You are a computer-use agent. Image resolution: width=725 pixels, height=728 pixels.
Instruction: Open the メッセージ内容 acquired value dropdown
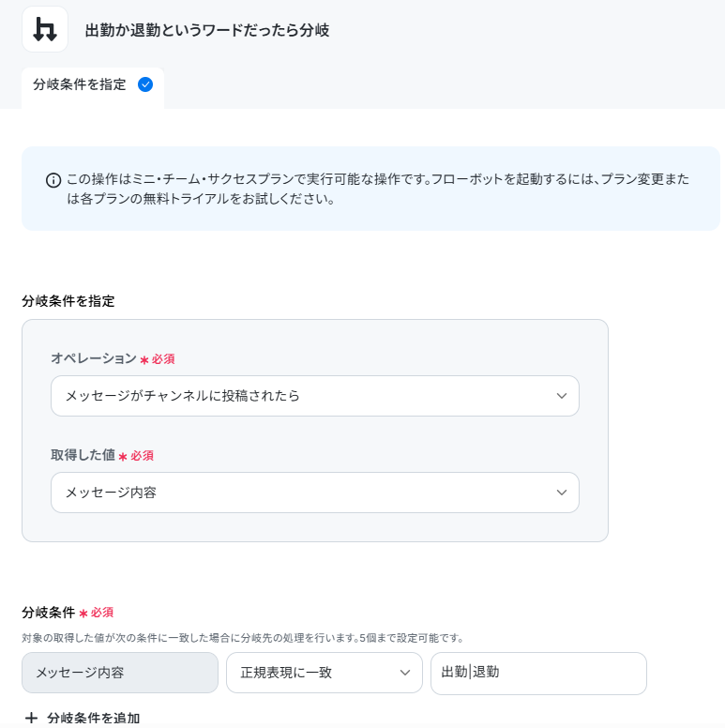315,493
